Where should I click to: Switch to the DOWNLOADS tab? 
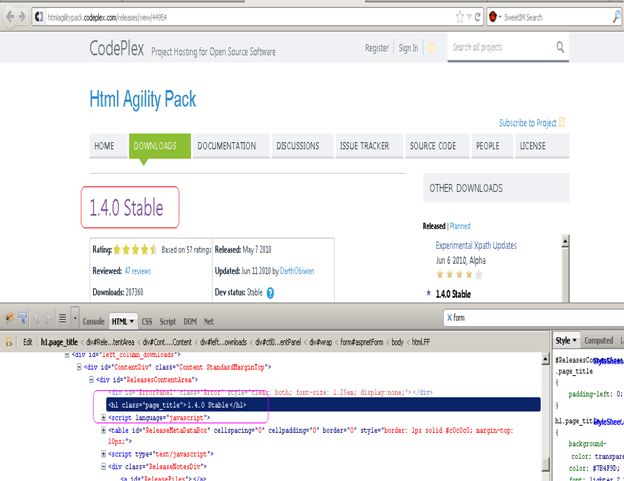pyautogui.click(x=160, y=146)
